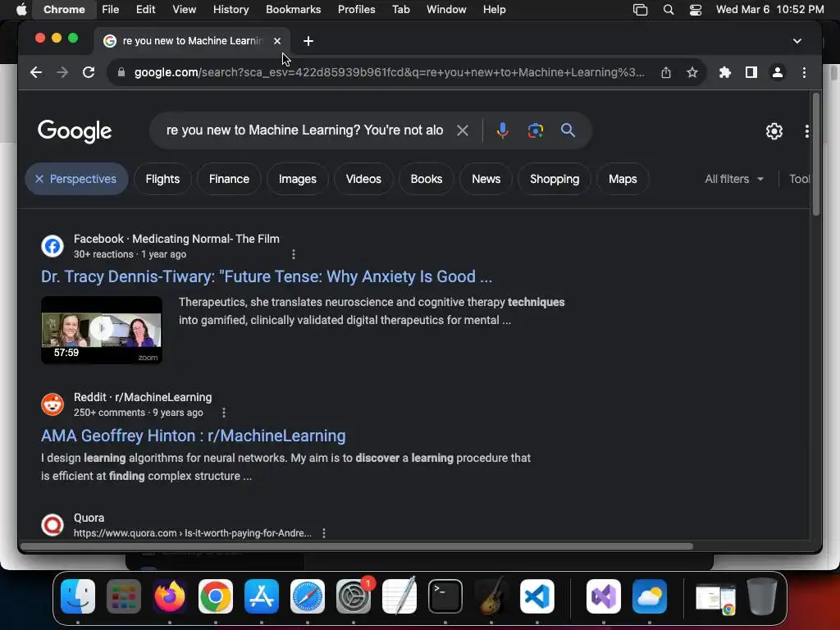Viewport: 840px width, 630px height.
Task: Click the Facebook source icon
Action: point(52,246)
